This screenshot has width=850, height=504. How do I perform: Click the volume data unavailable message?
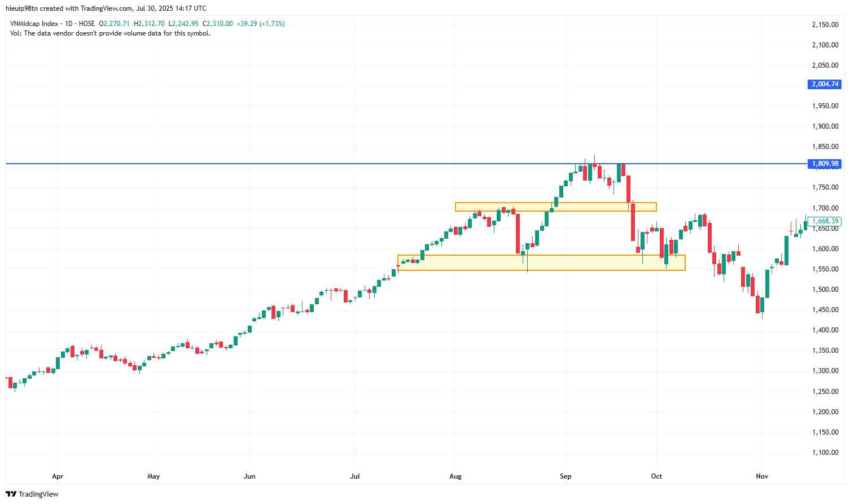coord(110,33)
